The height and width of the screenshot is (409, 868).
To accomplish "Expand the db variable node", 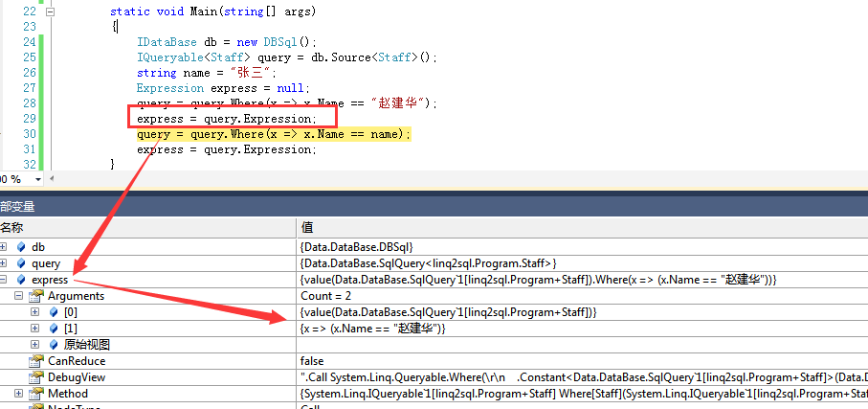I will pyautogui.click(x=4, y=247).
